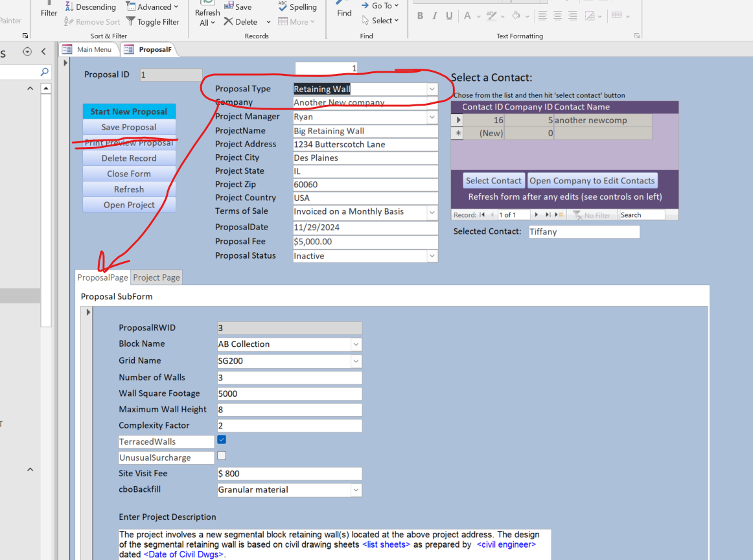The height and width of the screenshot is (560, 753).
Task: Expand the Delete dropdown arrow
Action: (x=268, y=22)
